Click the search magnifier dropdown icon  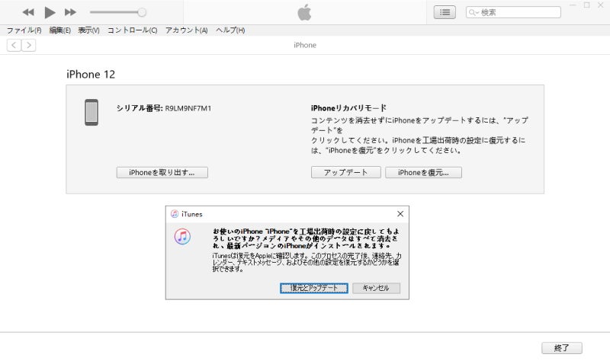coord(474,12)
